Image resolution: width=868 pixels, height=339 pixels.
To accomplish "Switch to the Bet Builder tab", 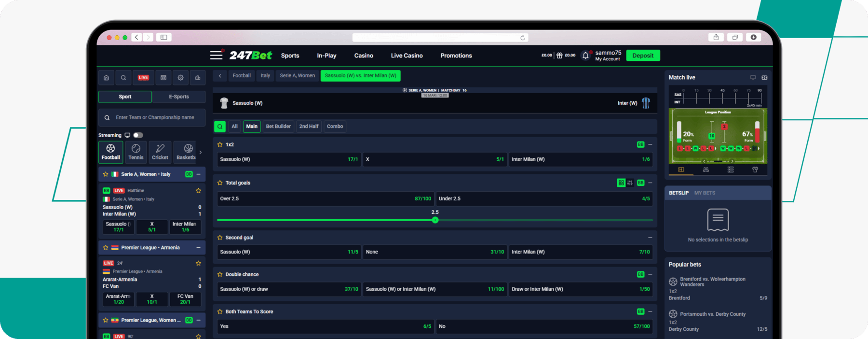I will point(278,127).
